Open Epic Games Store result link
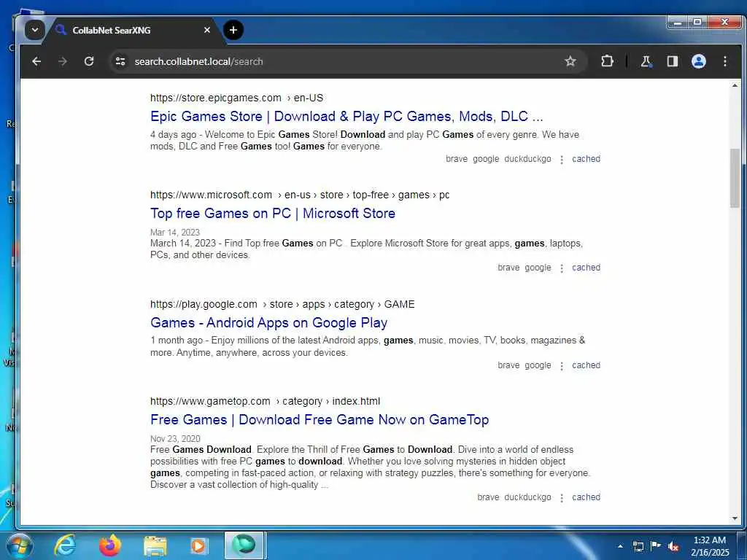This screenshot has width=747, height=560. pos(347,116)
